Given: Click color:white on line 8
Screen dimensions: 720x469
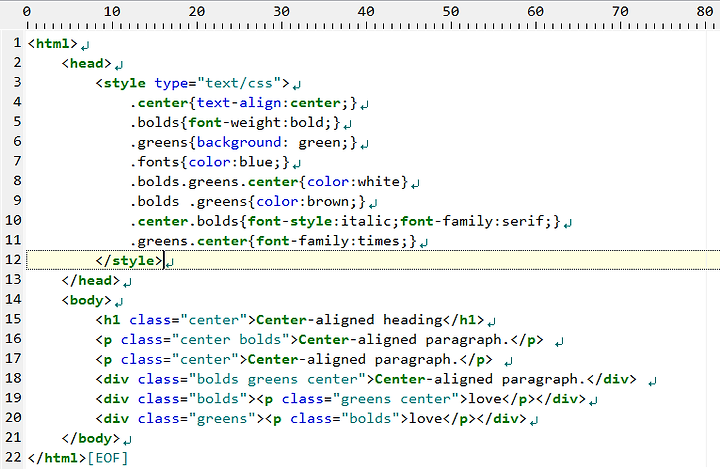Looking at the screenshot, I should 353,182.
